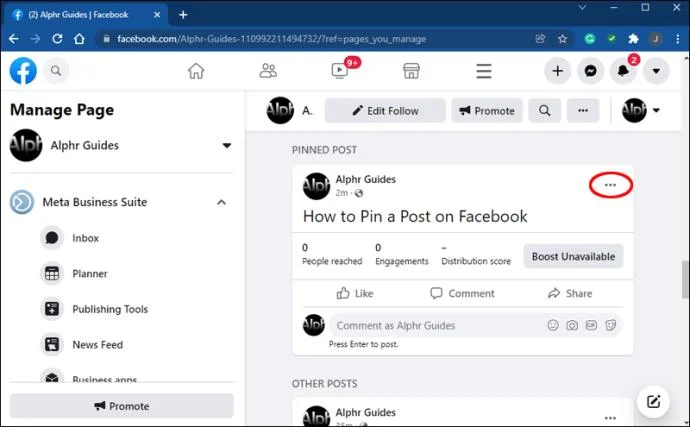Close the Alphr Guides Facebook tab
Image resolution: width=690 pixels, height=427 pixels.
point(157,15)
